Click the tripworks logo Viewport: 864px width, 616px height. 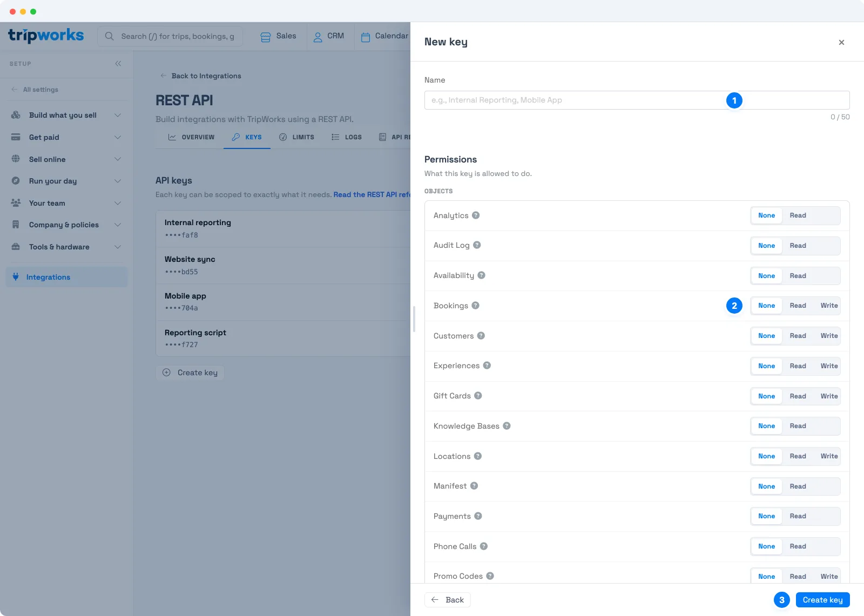[x=46, y=36]
